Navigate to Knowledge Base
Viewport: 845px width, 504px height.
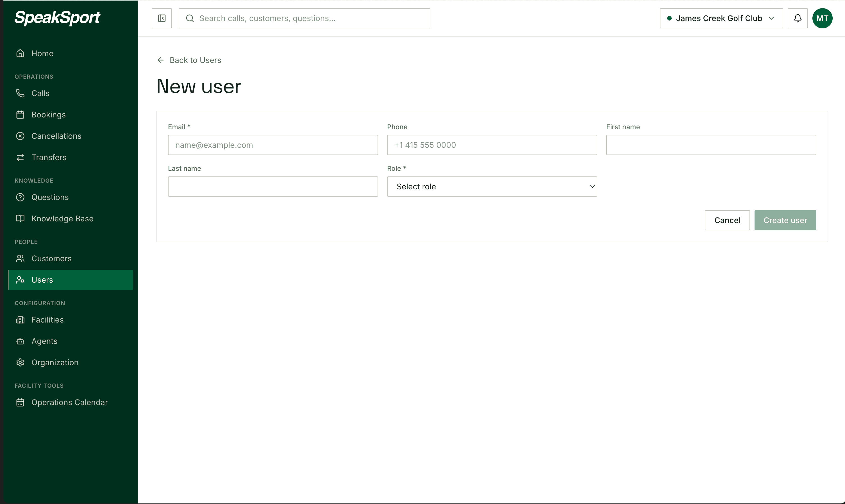(71, 219)
